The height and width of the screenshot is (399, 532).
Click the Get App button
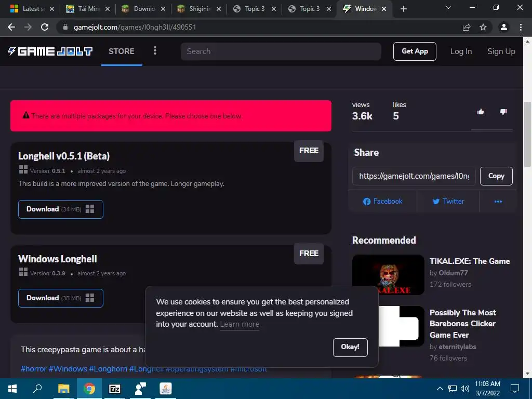415,51
